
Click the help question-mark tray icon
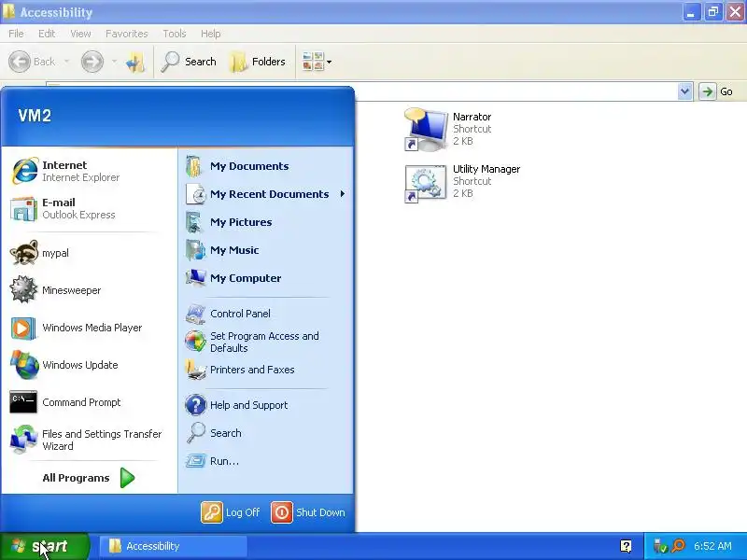(x=626, y=546)
